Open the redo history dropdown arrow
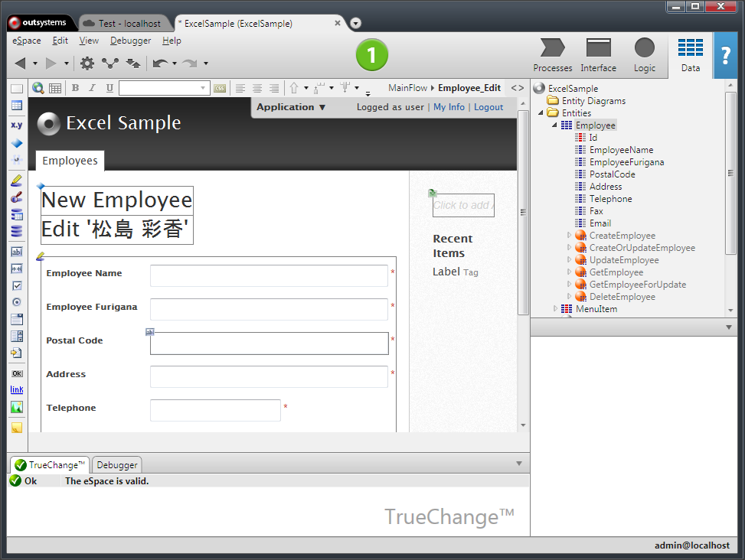 pos(206,63)
